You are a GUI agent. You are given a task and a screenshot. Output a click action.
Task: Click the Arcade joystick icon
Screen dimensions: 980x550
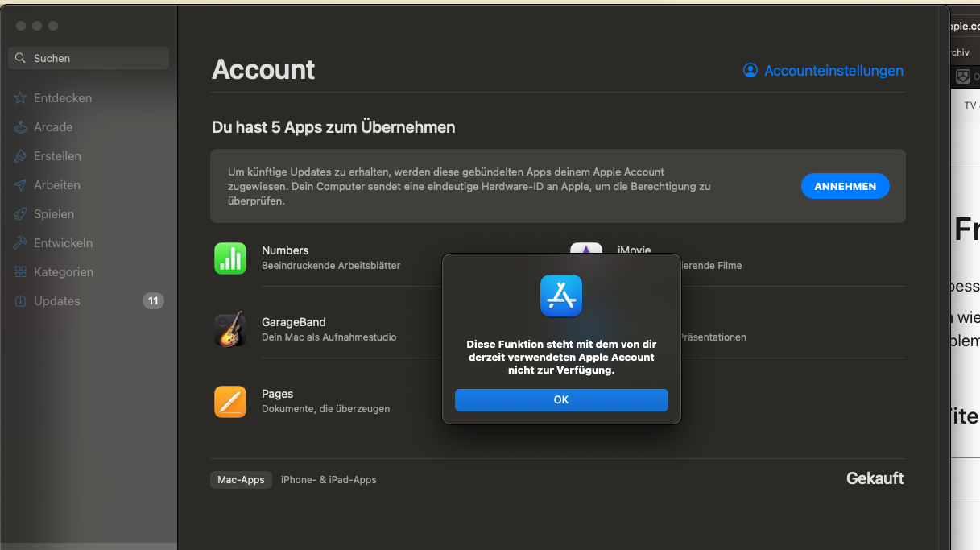click(20, 127)
